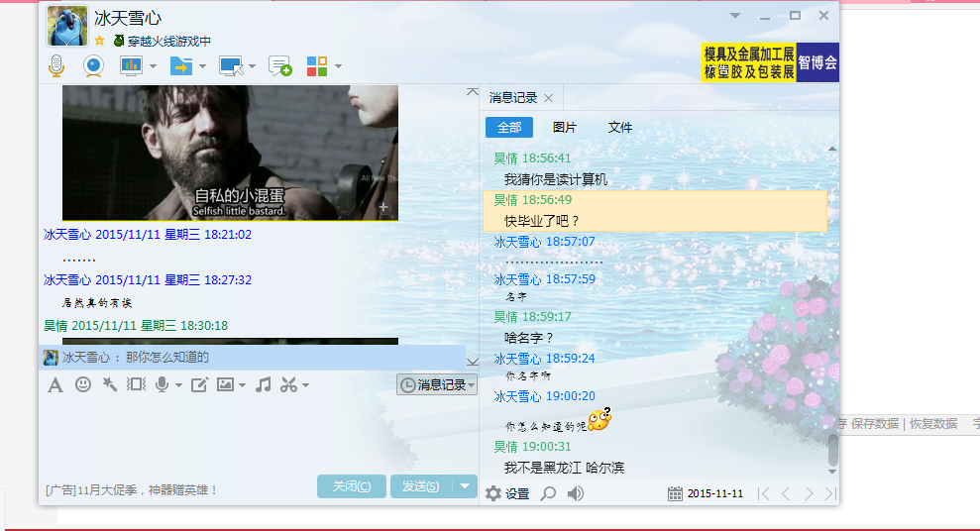Click the message 啥名字？
The width and height of the screenshot is (980, 531).
point(529,338)
